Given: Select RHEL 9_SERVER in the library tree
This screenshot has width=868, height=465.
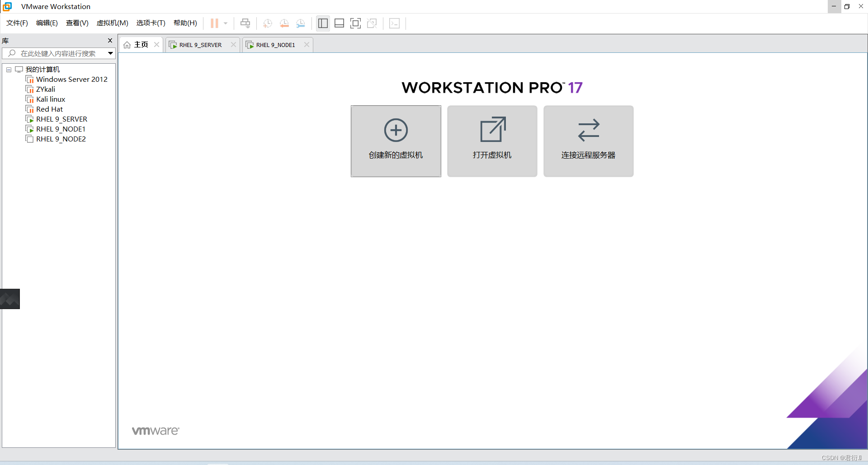Looking at the screenshot, I should (x=61, y=119).
